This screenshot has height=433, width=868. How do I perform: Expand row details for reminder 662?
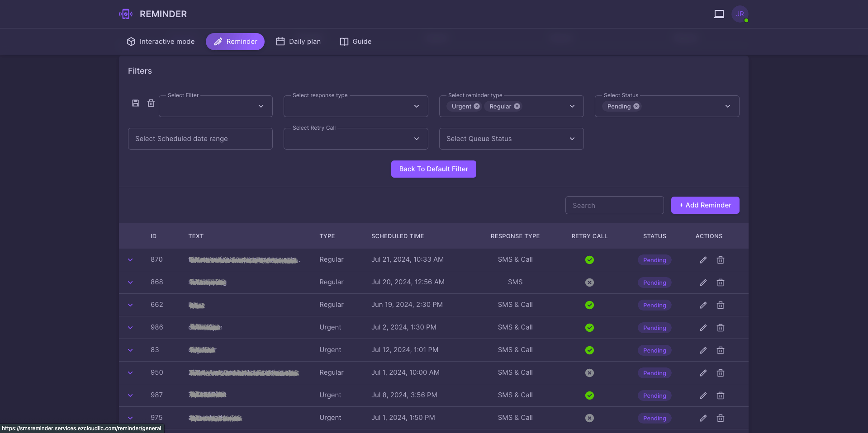click(130, 305)
